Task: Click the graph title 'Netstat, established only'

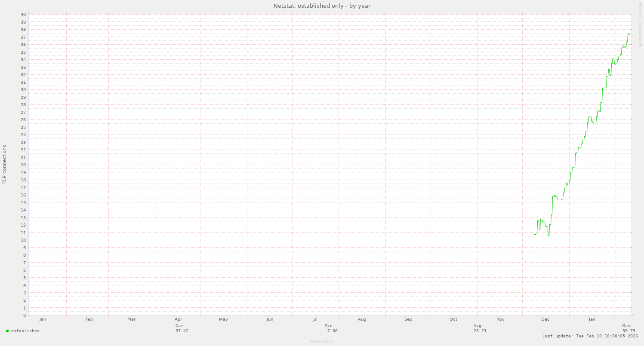Action: coord(322,6)
